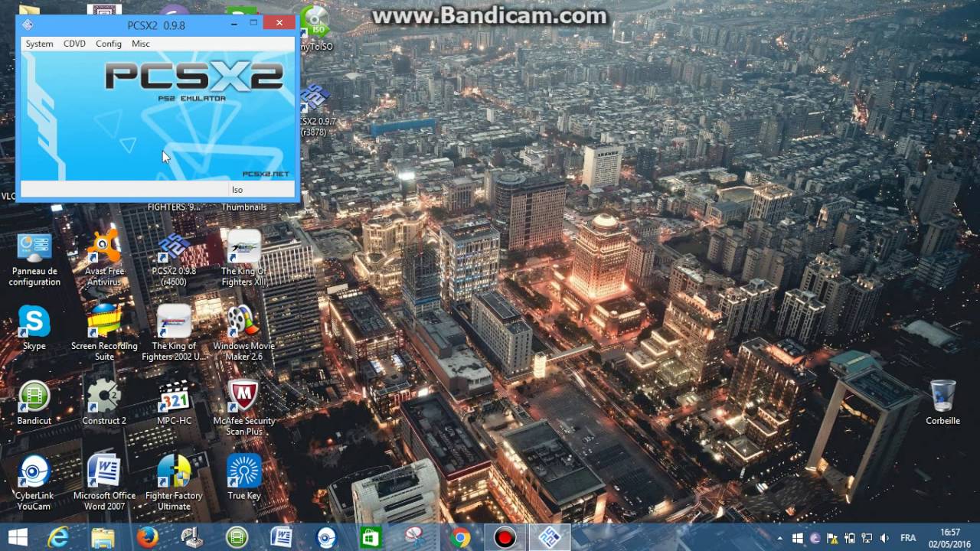Switch to the Bandicam recorder taskbar button
The height and width of the screenshot is (551, 980).
tap(505, 537)
